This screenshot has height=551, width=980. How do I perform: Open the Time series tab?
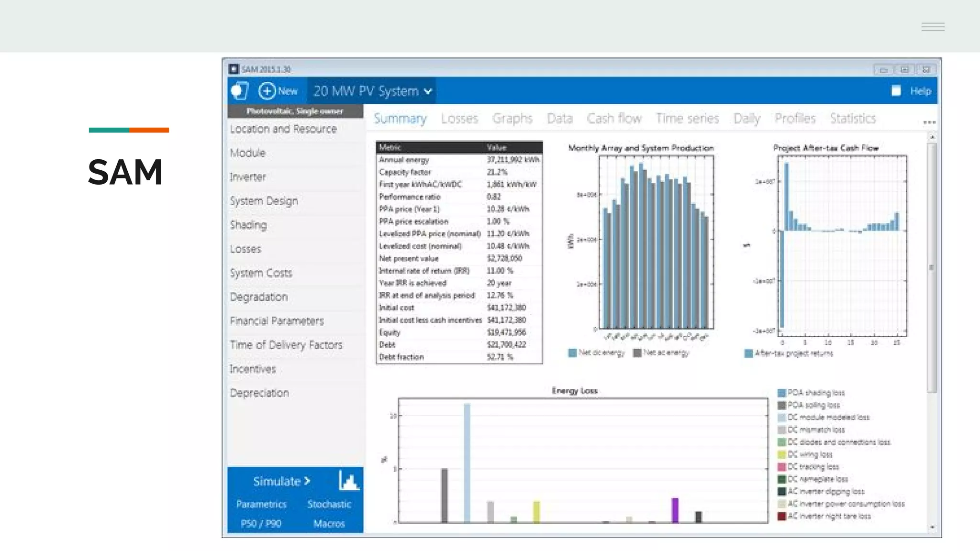pyautogui.click(x=687, y=118)
